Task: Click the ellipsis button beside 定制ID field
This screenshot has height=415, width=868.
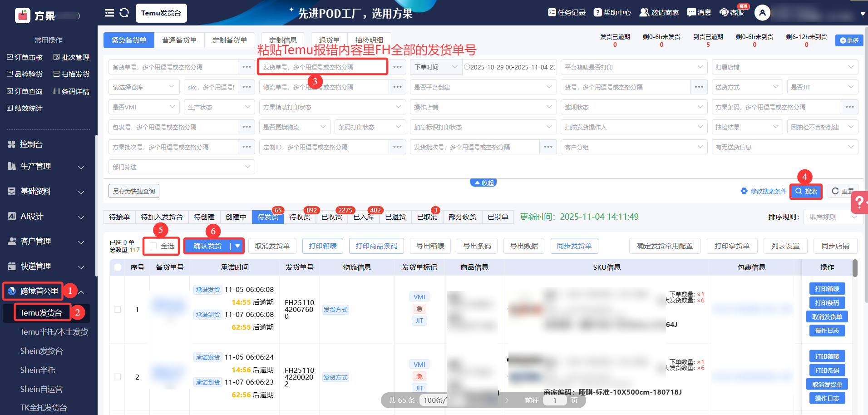Action: click(x=397, y=147)
